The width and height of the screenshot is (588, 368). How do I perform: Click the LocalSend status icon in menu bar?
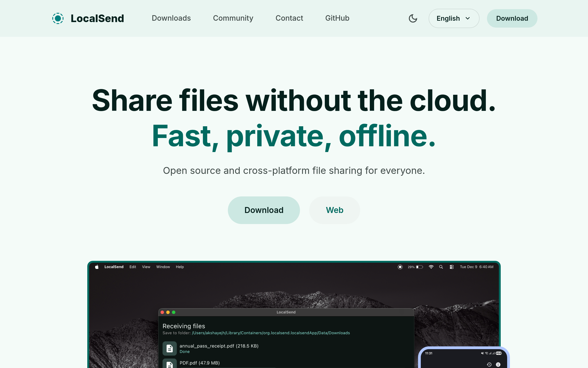click(400, 267)
